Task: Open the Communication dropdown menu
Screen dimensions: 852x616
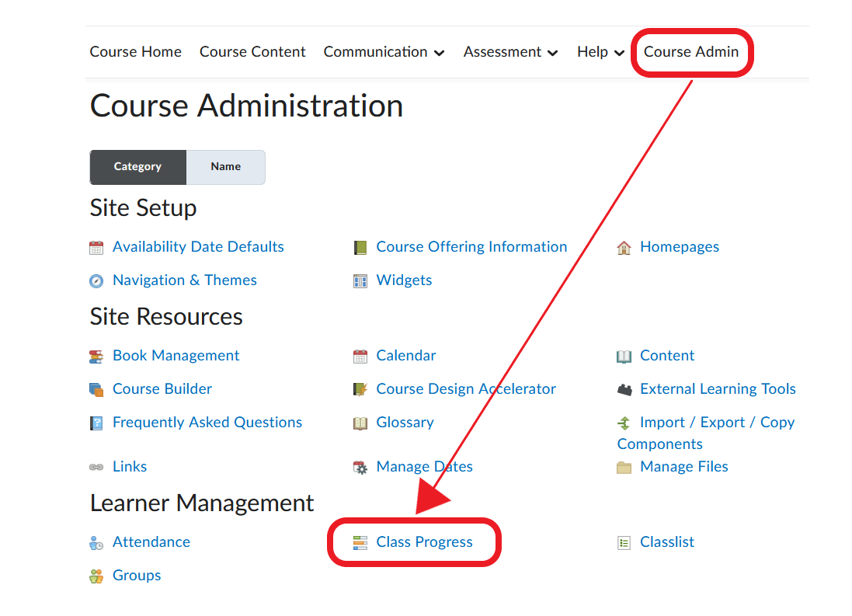Action: [384, 52]
